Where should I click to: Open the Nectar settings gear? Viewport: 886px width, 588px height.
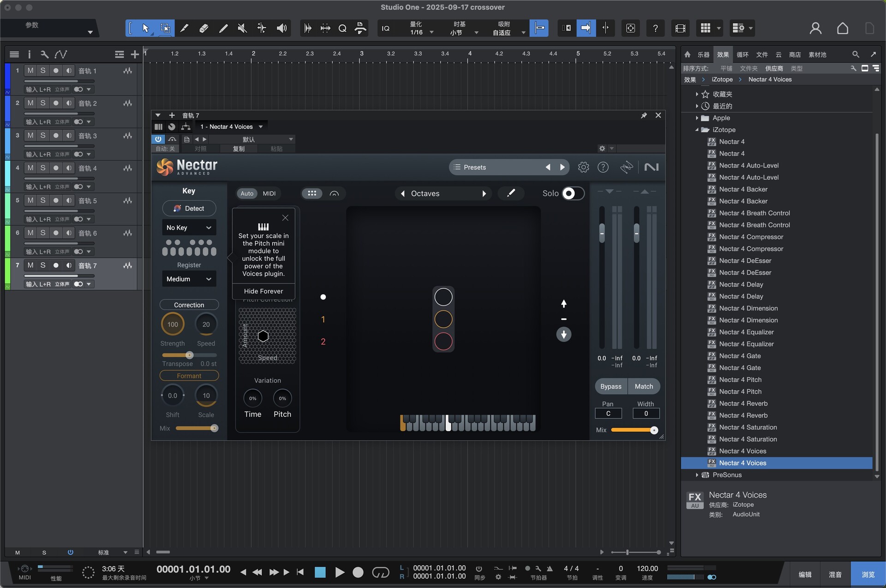pyautogui.click(x=583, y=167)
